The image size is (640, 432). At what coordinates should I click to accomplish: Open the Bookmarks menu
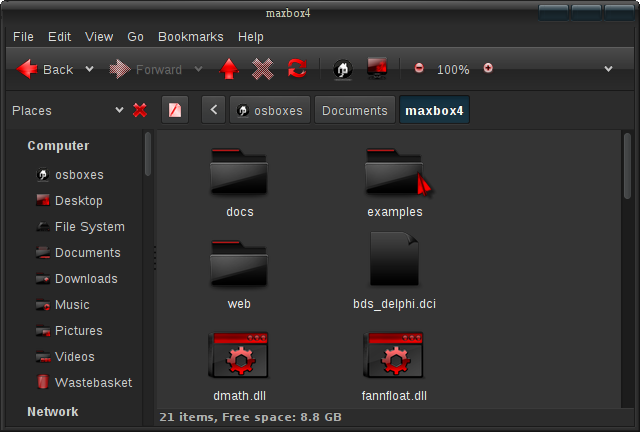tap(190, 36)
